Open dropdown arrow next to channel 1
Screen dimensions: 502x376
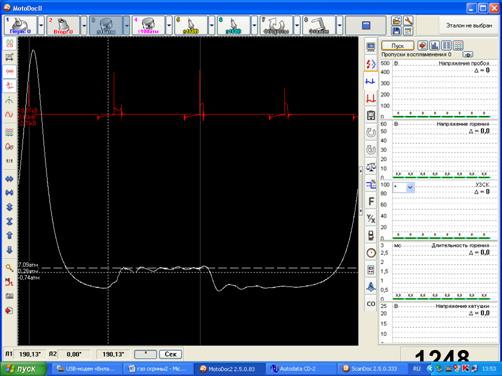[x=41, y=25]
